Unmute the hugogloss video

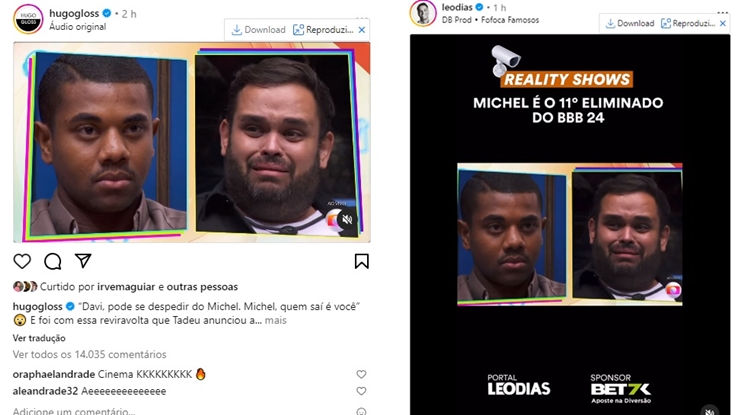point(347,219)
